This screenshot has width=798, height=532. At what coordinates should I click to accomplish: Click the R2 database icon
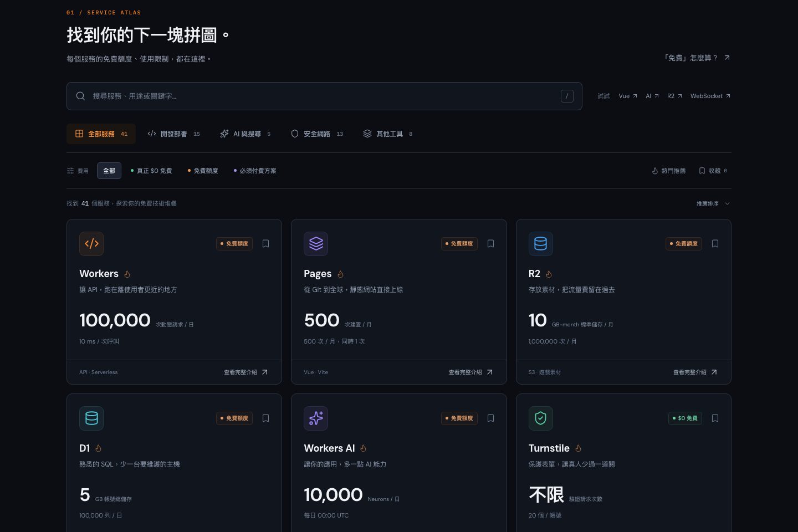tap(540, 243)
